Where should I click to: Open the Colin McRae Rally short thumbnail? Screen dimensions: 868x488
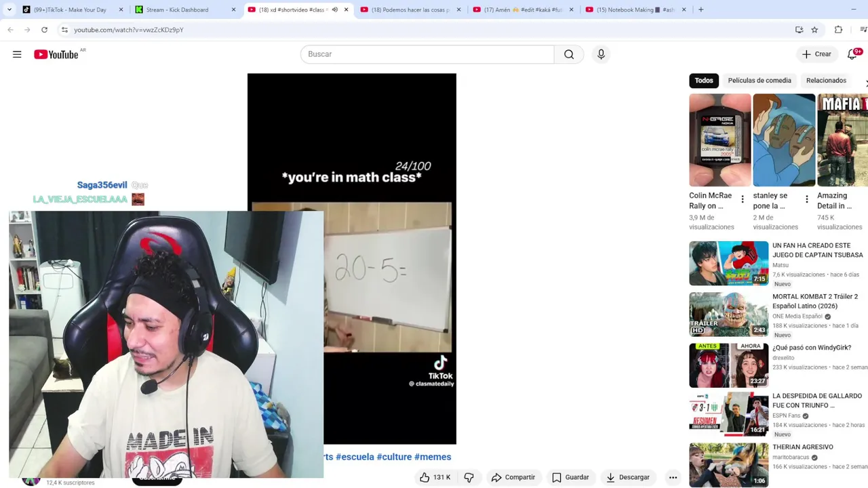(x=720, y=140)
